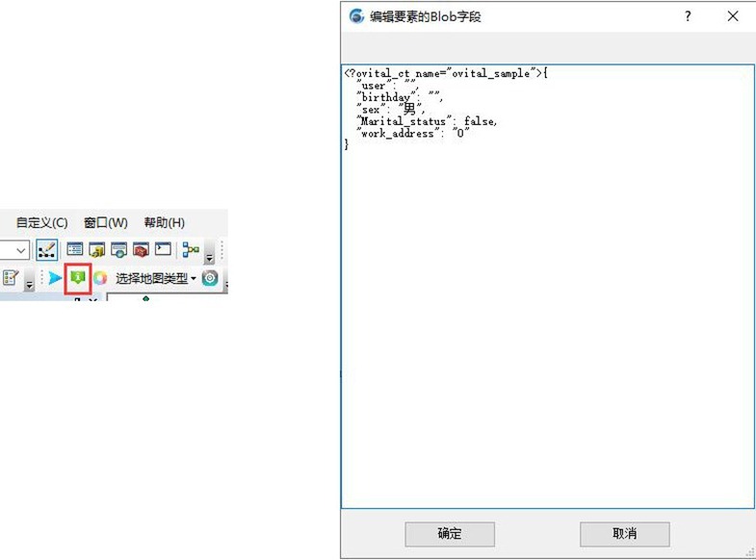This screenshot has width=756, height=560.
Task: Open the Python window icon
Action: pyautogui.click(x=163, y=249)
